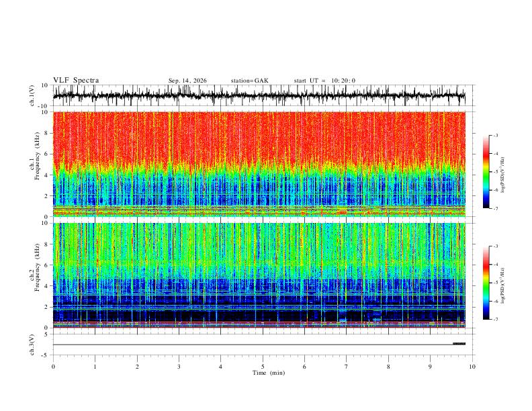Select the ch.3(V) axis label
Screen dimensions: 532x411
(x=32, y=345)
